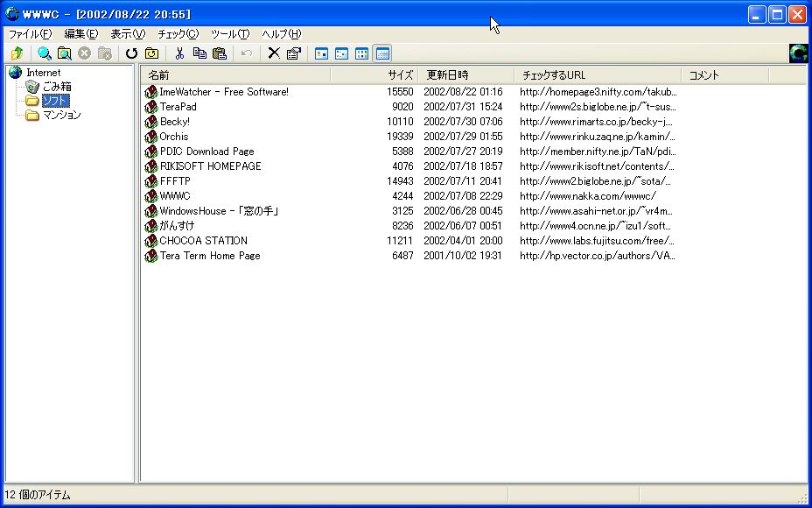Minimize the WWWC window
The height and width of the screenshot is (508, 812).
(757, 15)
